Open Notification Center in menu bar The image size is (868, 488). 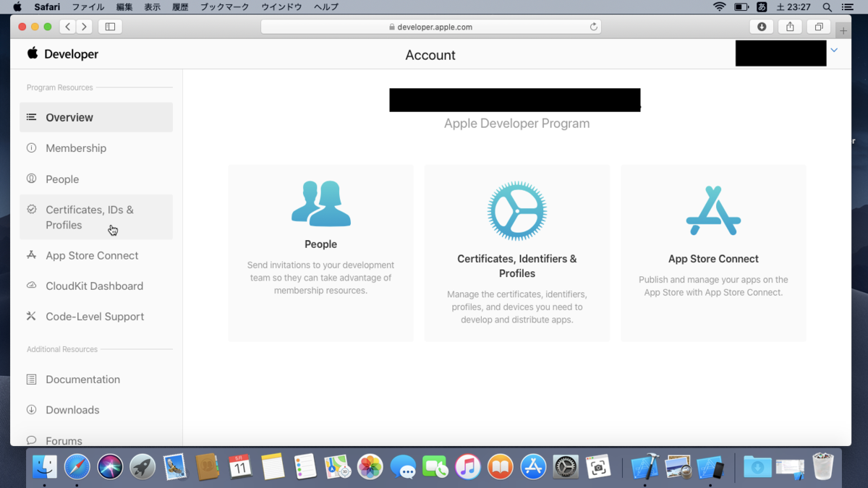849,7
